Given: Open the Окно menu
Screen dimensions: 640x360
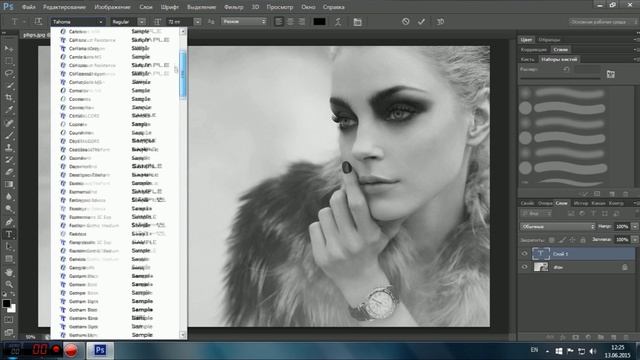Looking at the screenshot, I should (x=308, y=7).
